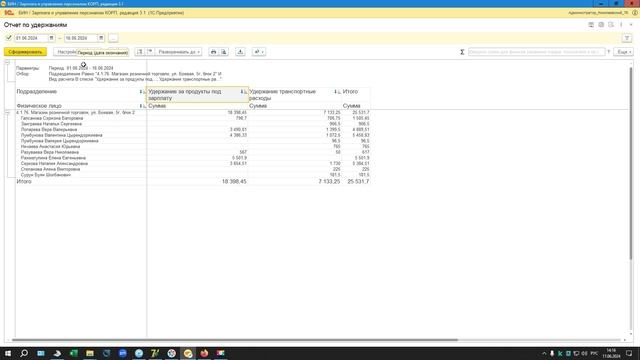Click the collapse all groups toolbar icon

pyautogui.click(x=140, y=52)
